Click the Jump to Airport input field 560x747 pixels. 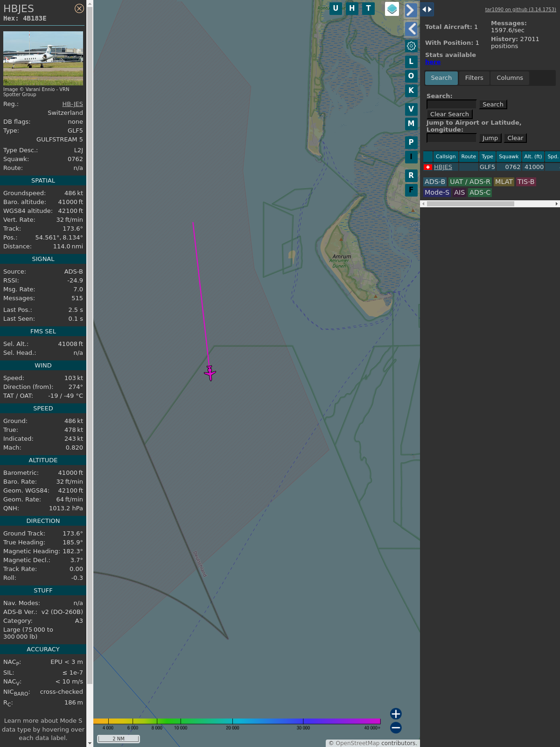[x=451, y=138]
